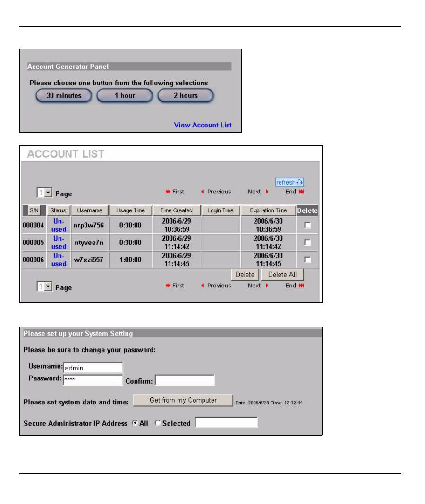Click Get from my Computer button
The height and width of the screenshot is (504, 425).
(183, 400)
